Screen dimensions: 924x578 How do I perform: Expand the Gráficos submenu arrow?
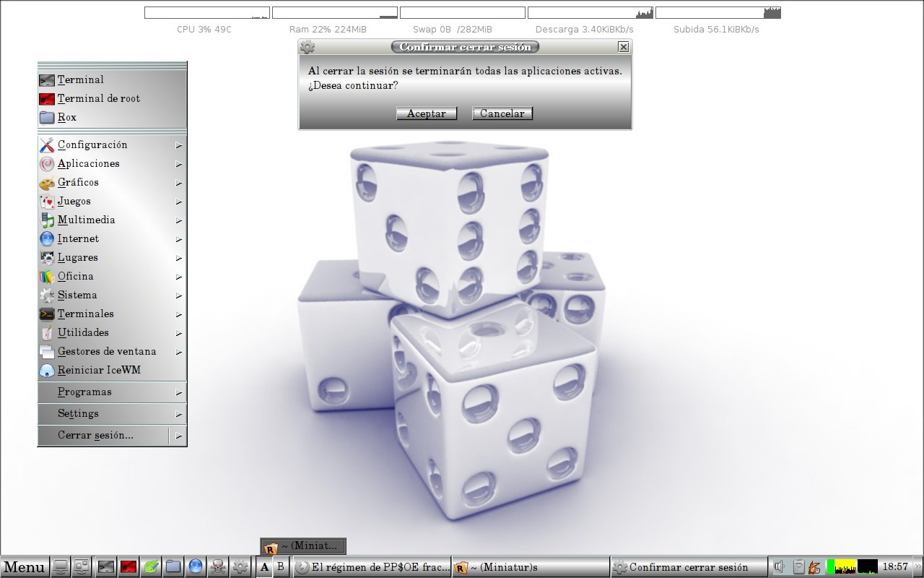[x=178, y=183]
